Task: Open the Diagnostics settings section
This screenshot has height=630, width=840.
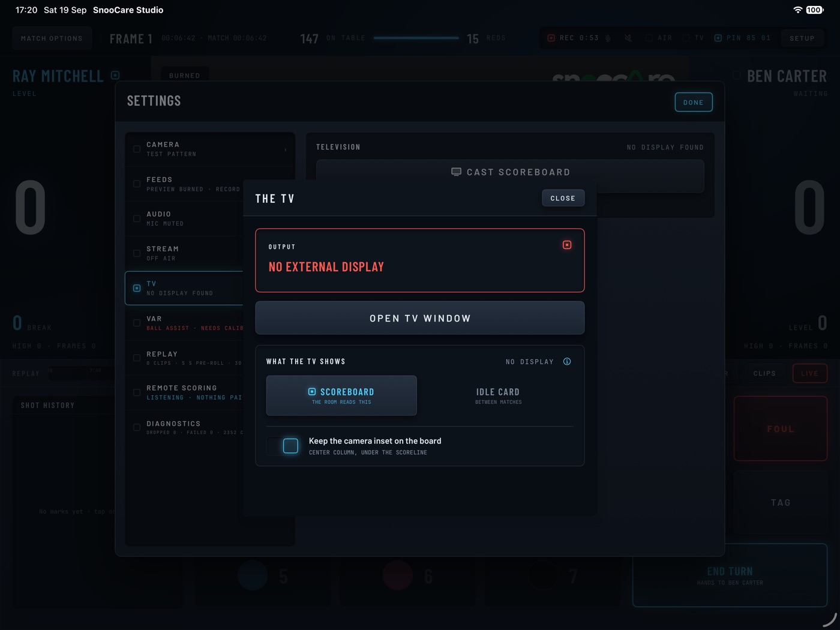Action: pyautogui.click(x=184, y=427)
